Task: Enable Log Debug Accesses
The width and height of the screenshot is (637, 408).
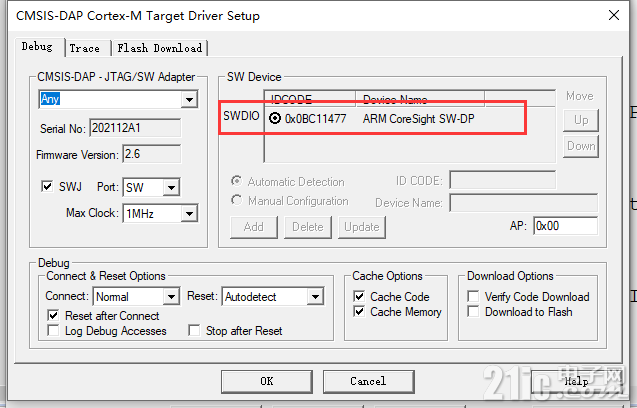Action: point(53,330)
